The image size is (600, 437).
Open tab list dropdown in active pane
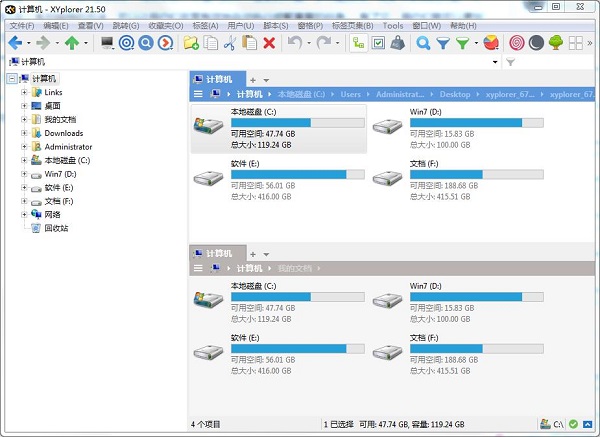pos(266,80)
